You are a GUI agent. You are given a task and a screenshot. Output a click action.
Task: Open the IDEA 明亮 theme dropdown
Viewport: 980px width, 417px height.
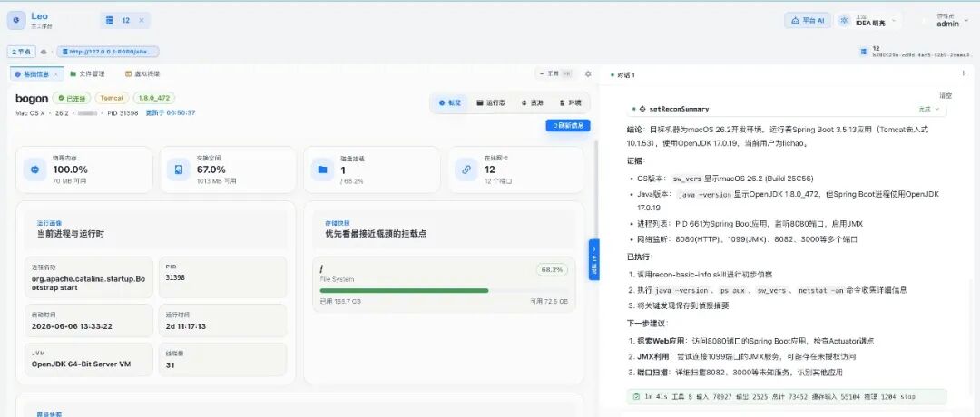point(868,21)
